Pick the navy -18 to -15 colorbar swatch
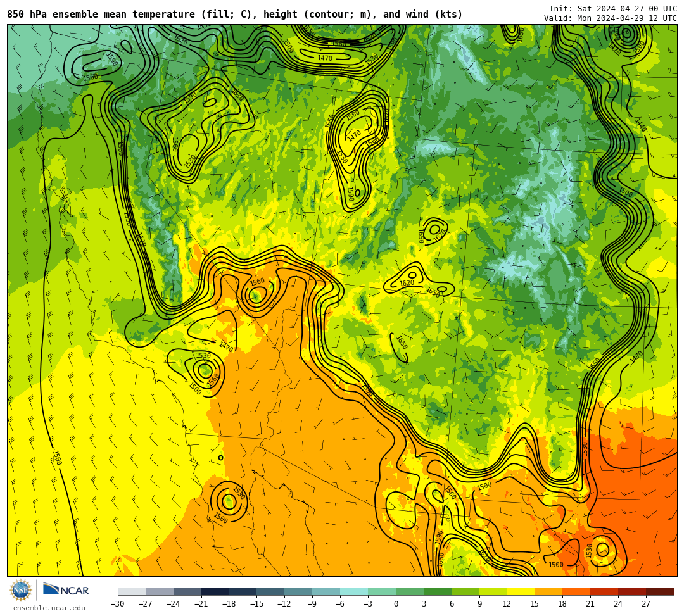Viewport: 684px width, 616px height. [243, 591]
